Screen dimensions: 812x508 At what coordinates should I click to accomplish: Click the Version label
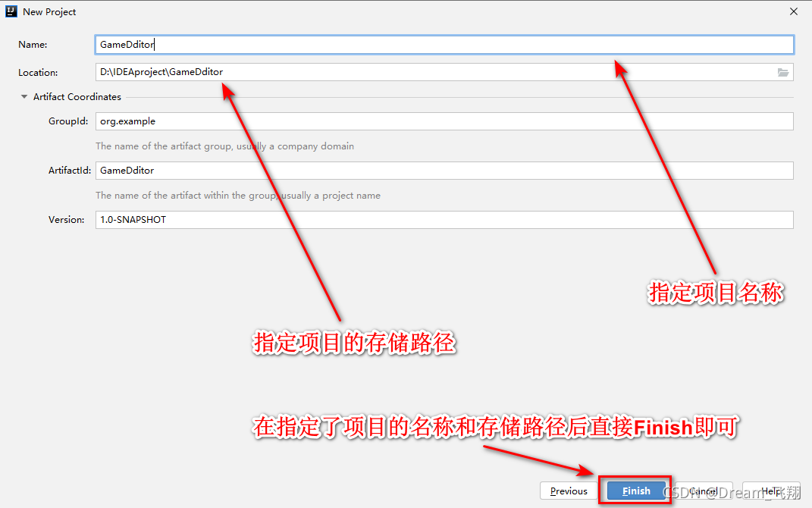[66, 220]
